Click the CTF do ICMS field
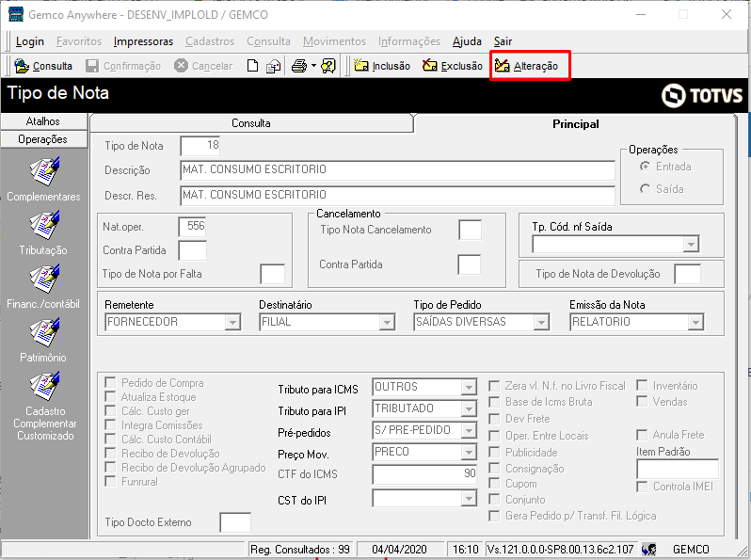 click(424, 474)
